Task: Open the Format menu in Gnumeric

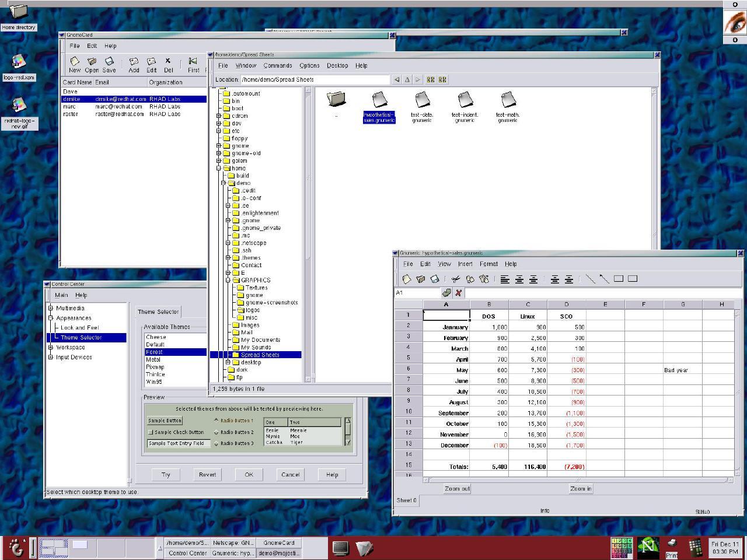Action: (488, 264)
